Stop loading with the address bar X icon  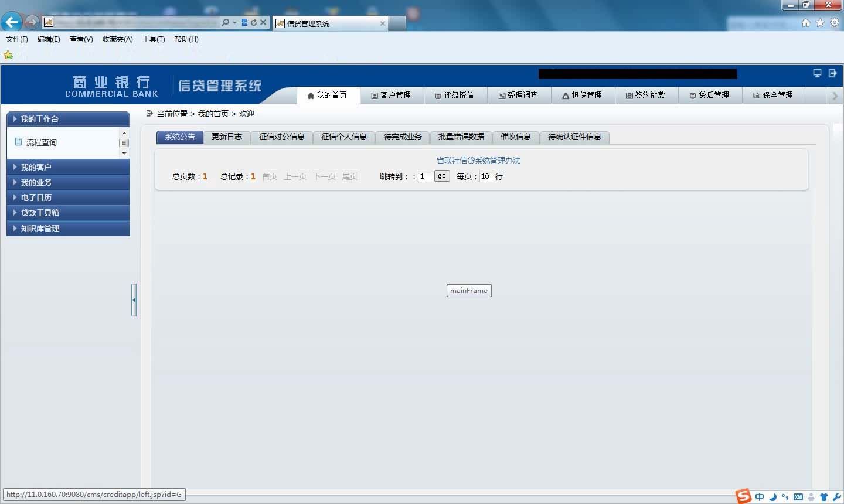point(263,22)
